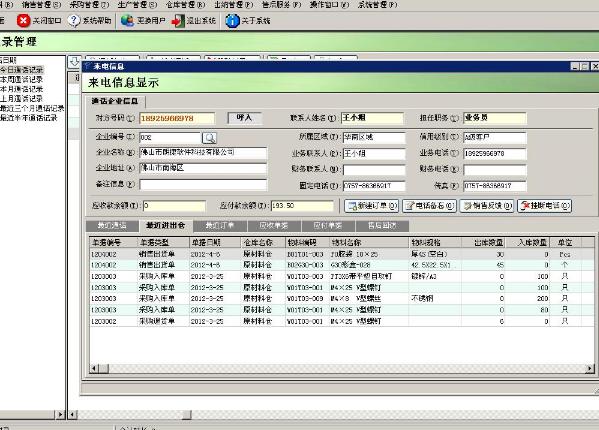Screen dimensions: 599x430
Task: Click the 固定电话 field
Action: click(x=374, y=186)
